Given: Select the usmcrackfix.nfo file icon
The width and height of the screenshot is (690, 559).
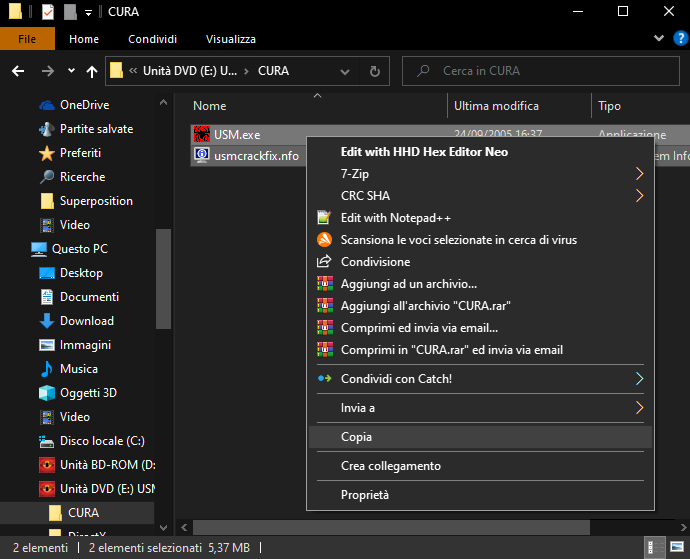Looking at the screenshot, I should click(x=202, y=155).
